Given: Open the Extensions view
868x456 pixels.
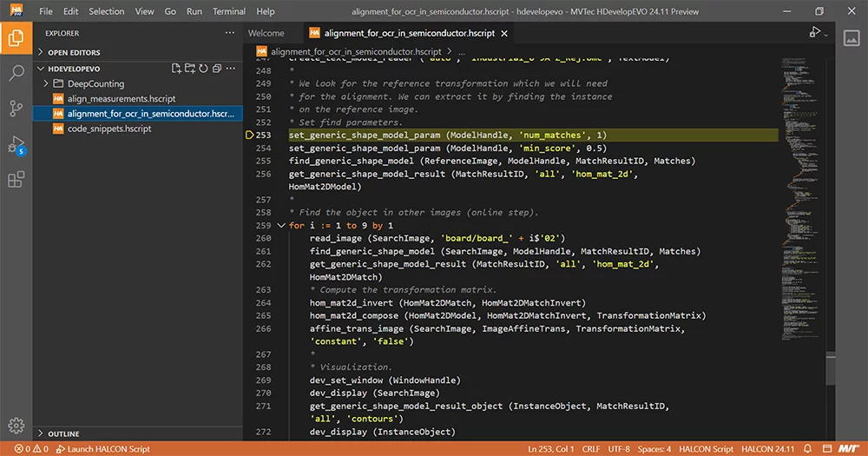Looking at the screenshot, I should point(16,180).
